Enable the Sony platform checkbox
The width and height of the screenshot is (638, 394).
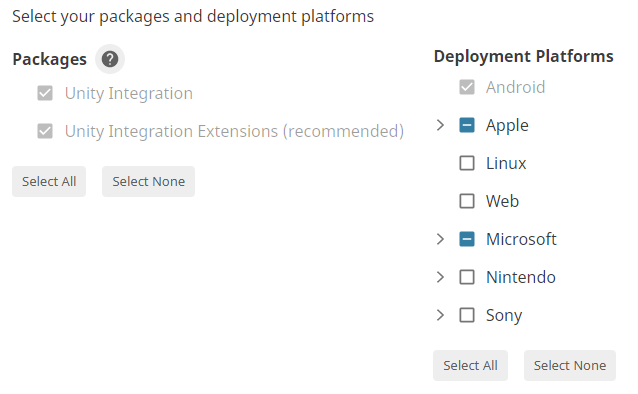click(x=467, y=315)
